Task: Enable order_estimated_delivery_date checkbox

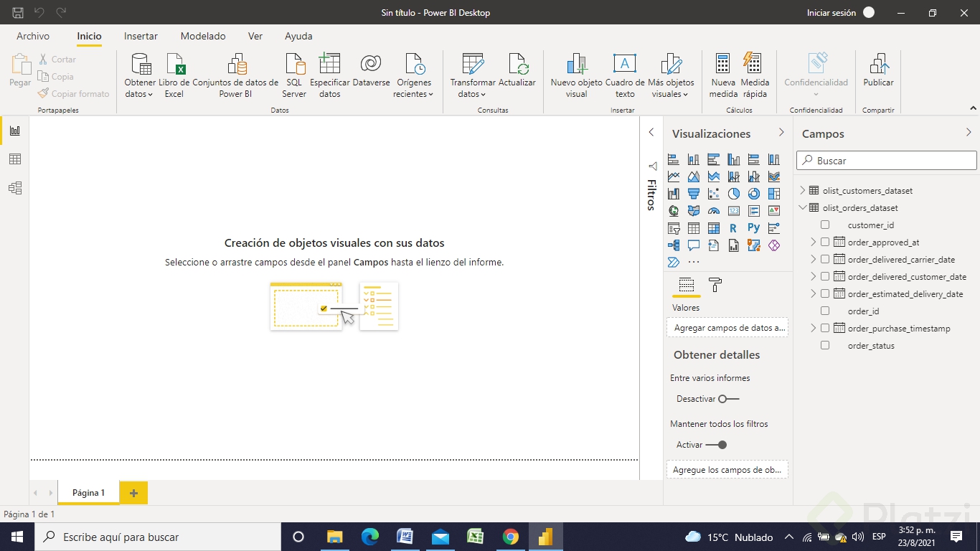Action: pos(825,293)
